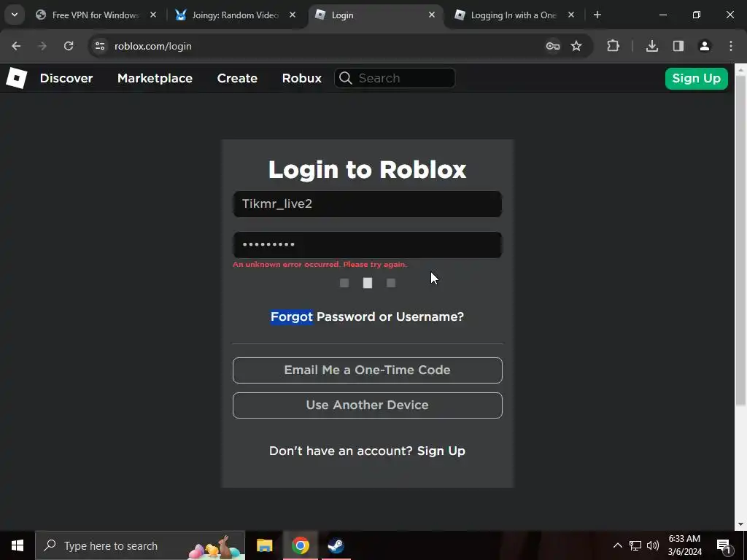Click the green Sign Up button
Image resolution: width=747 pixels, height=560 pixels.
pyautogui.click(x=696, y=79)
